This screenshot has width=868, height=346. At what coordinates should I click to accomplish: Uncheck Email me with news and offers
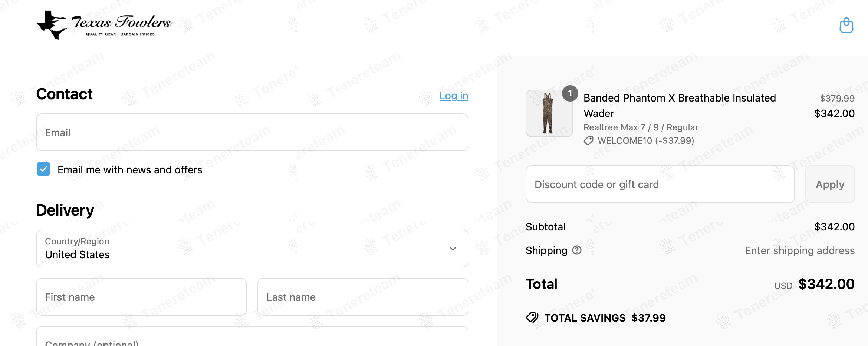coord(43,169)
